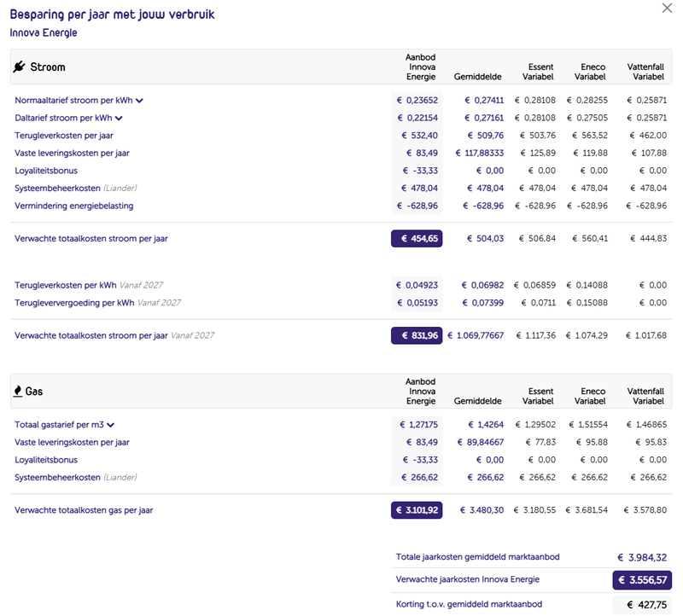Viewport: 683px width, 616px height.
Task: Click 'Systeembeheerkosten (Liander)' in Stroom section
Action: tap(76, 188)
